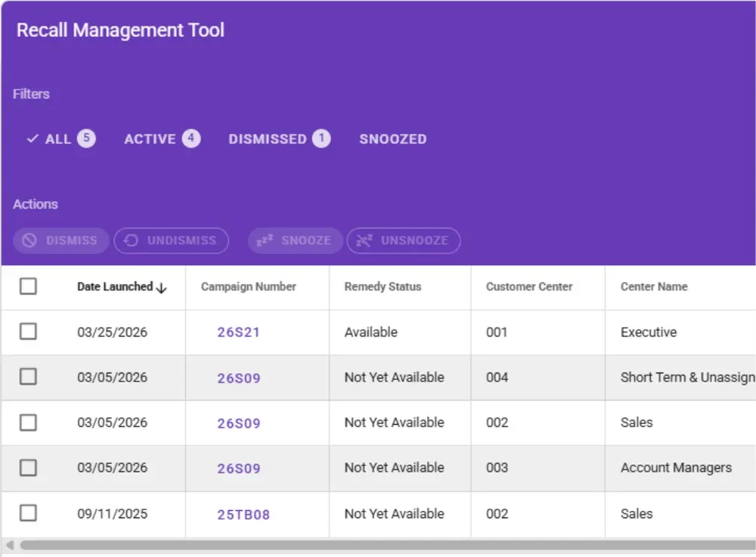Viewport: 756px width, 557px height.
Task: Click the horizontal scrollbar thumb under the table
Action: (x=388, y=545)
